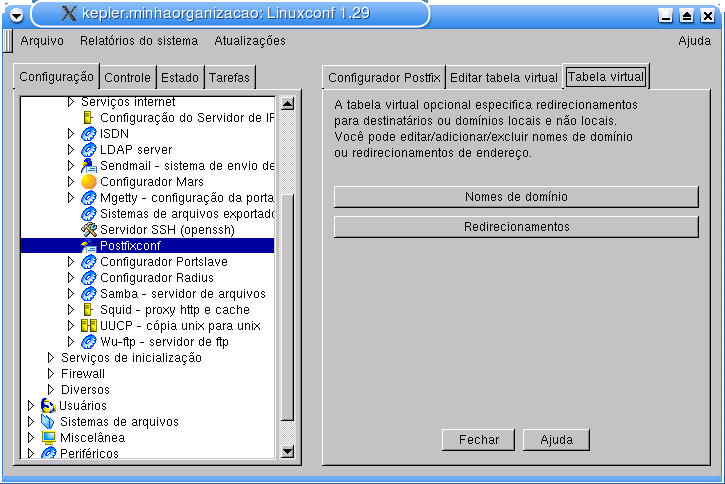Click the tree vertical scrollbar thumb
Viewport: 725px width, 484px height.
pos(287,307)
